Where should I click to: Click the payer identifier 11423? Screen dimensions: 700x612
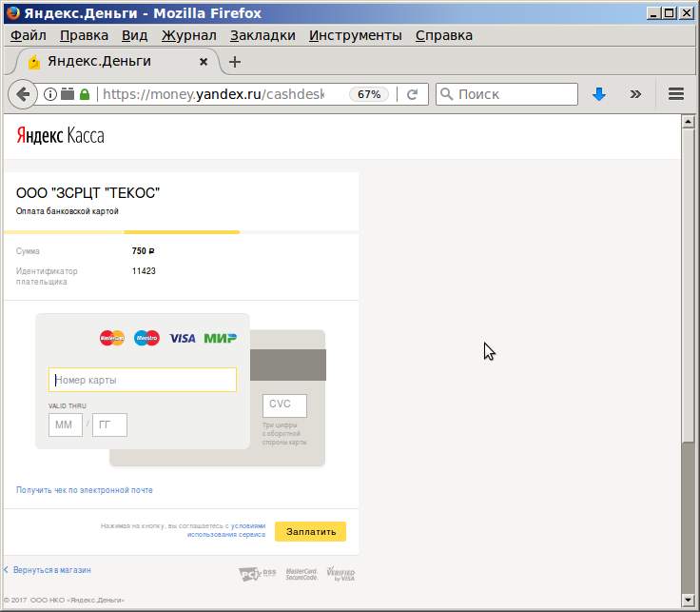coord(144,271)
